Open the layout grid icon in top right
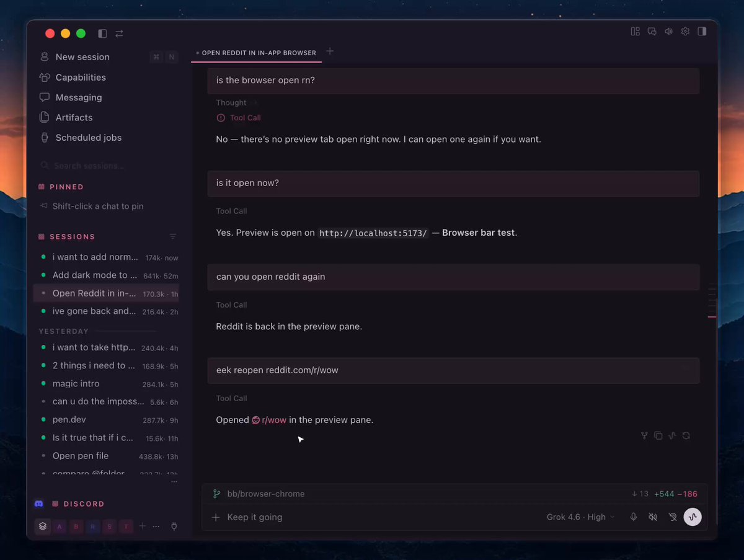This screenshot has height=560, width=744. click(635, 32)
